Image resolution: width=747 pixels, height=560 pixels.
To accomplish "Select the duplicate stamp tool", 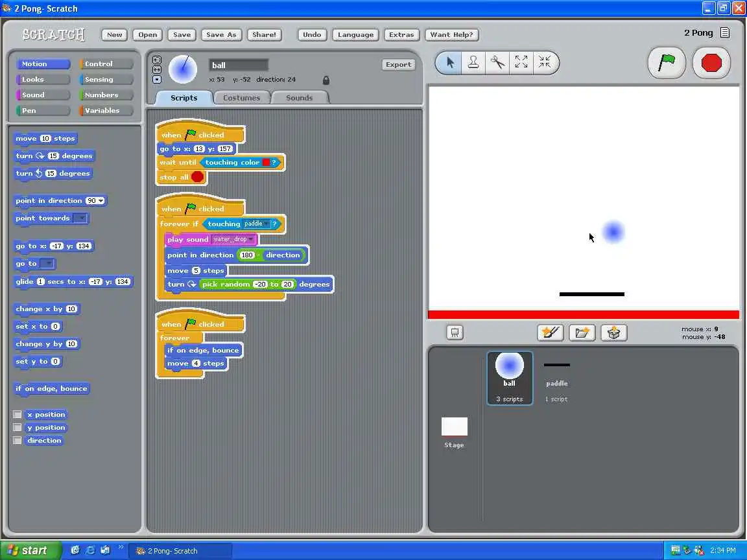I will pyautogui.click(x=473, y=62).
